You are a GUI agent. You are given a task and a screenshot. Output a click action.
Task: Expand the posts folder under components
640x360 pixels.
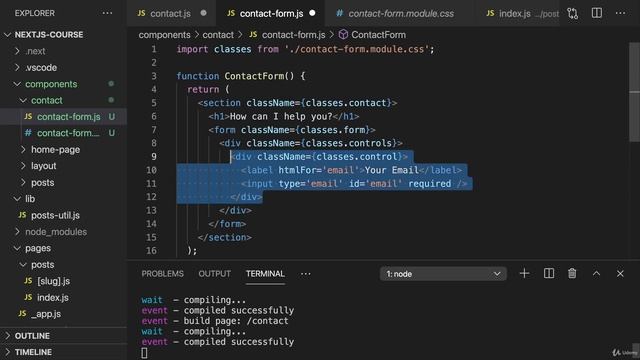pyautogui.click(x=23, y=182)
